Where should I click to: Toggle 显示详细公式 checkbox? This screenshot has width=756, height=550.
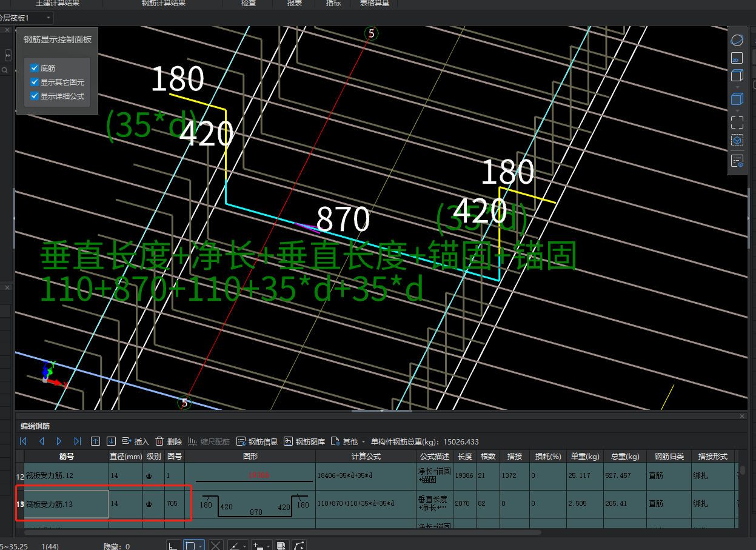pos(35,96)
